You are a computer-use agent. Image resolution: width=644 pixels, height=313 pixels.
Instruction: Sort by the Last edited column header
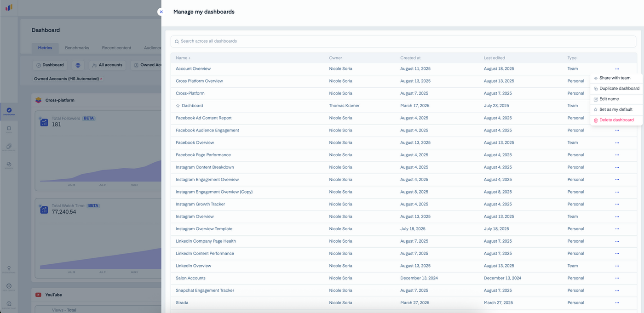pyautogui.click(x=494, y=58)
